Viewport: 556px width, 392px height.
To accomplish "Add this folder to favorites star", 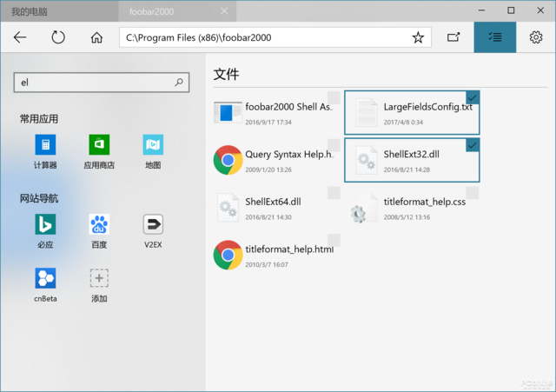I will (x=418, y=37).
